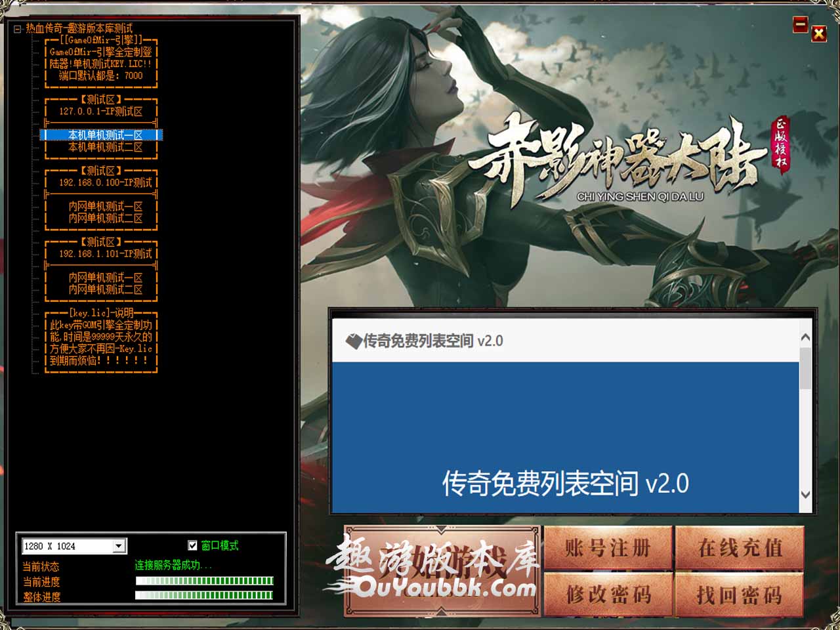The image size is (840, 630).
Task: Click the 当前进度 progress bar
Action: [204, 581]
